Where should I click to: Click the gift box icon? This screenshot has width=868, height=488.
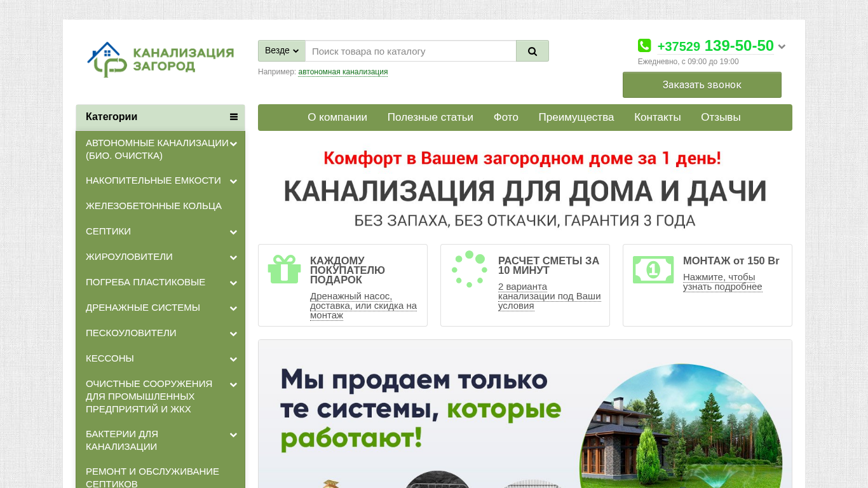click(284, 269)
